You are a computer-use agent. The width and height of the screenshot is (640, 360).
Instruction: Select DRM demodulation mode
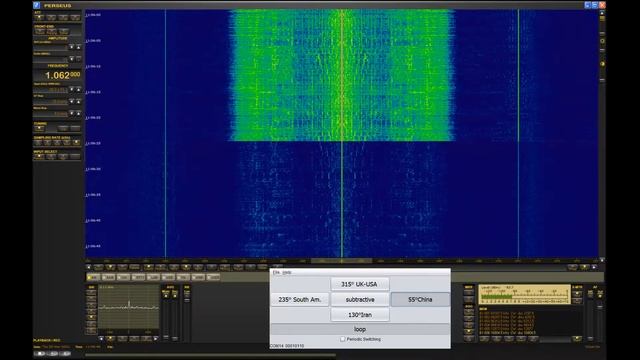tap(198, 277)
